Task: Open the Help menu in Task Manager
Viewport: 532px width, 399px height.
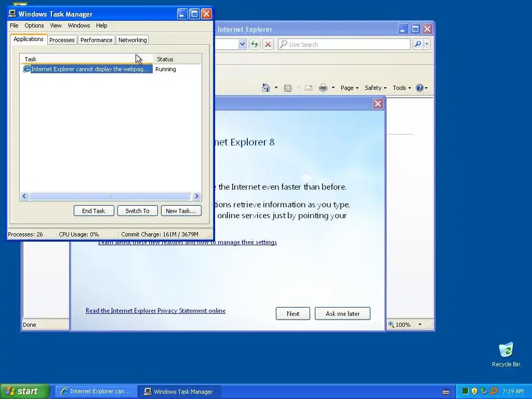Action: (x=101, y=25)
